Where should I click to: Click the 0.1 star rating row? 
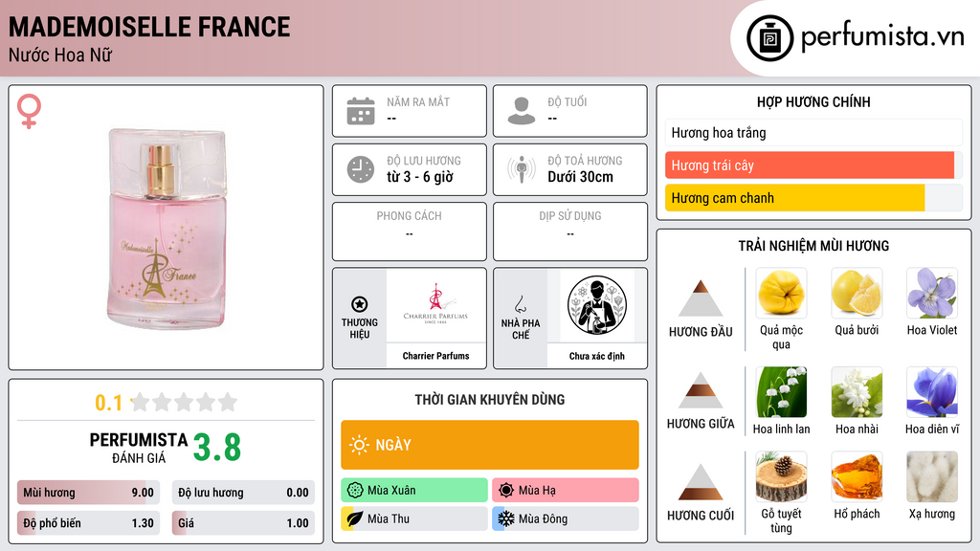pos(166,403)
